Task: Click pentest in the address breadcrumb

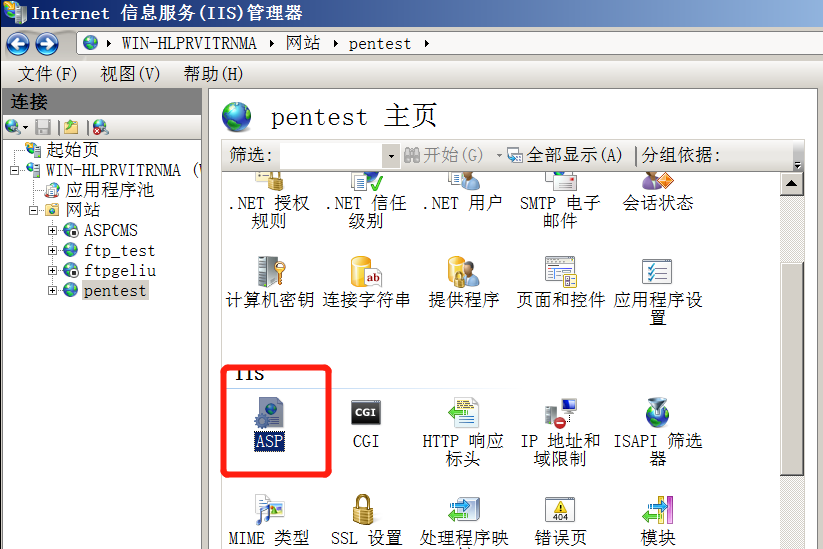Action: [379, 44]
